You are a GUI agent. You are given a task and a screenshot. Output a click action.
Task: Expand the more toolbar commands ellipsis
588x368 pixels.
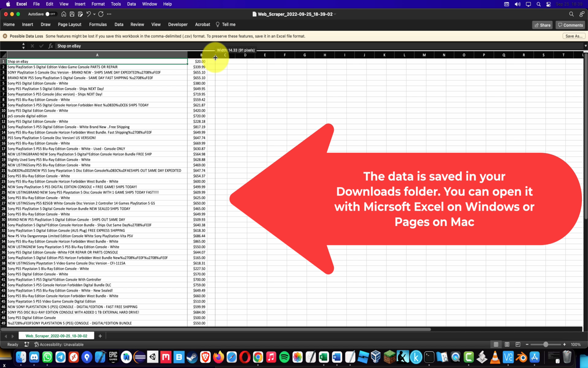109,14
